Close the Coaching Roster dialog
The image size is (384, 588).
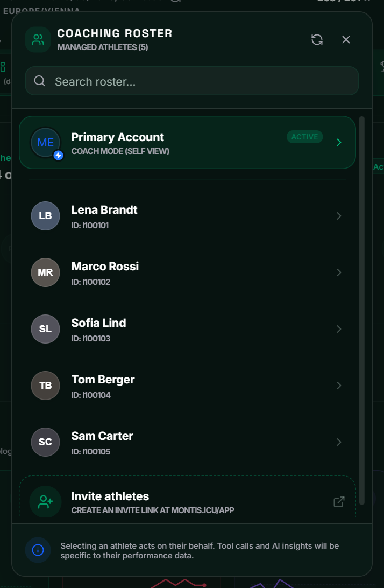click(346, 39)
